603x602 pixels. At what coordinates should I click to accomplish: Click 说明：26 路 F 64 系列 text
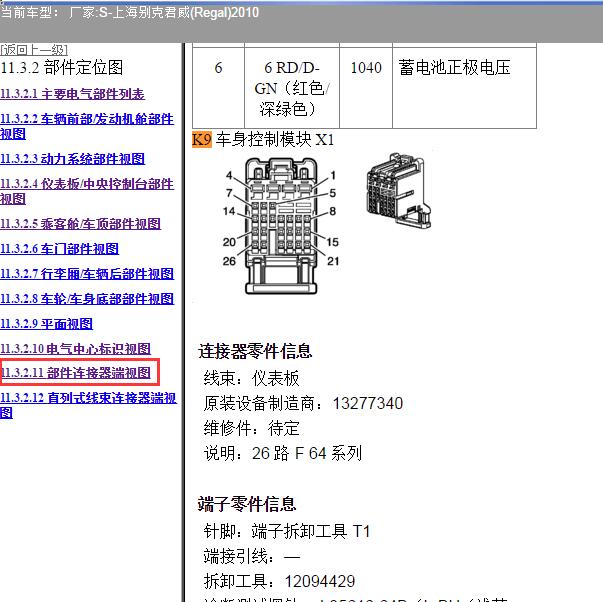click(283, 453)
